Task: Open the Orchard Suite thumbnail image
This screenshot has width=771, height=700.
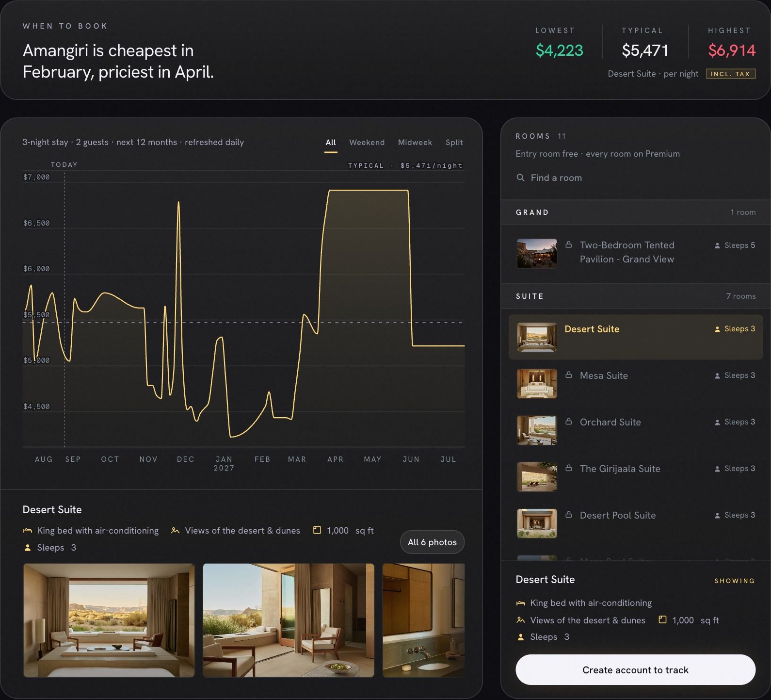Action: (x=537, y=430)
